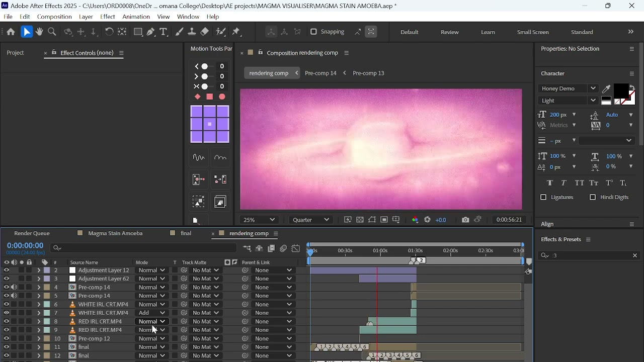Pick the Pen tool

tap(151, 32)
